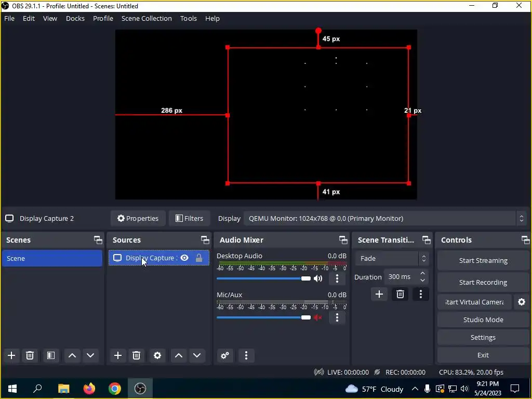Open virtual camera settings gear
This screenshot has height=399, width=532.
coord(522,302)
